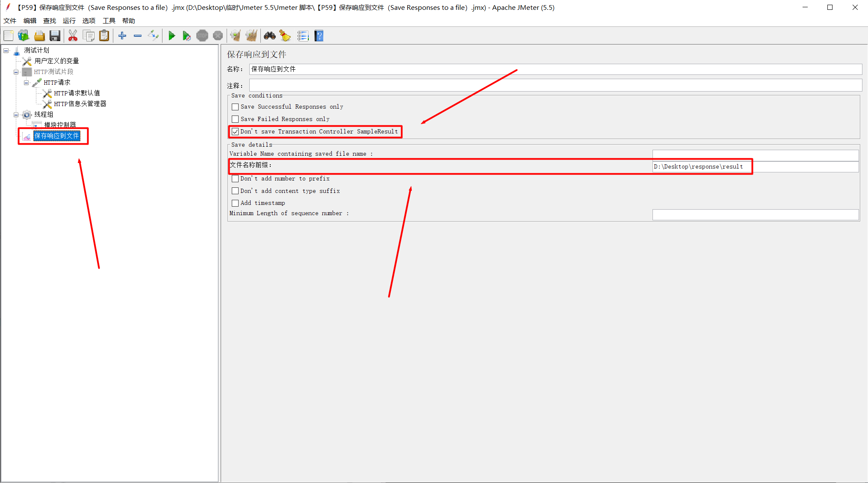Viewport: 868px width, 483px height.
Task: Click the Help question-mark book icon
Action: click(x=319, y=36)
